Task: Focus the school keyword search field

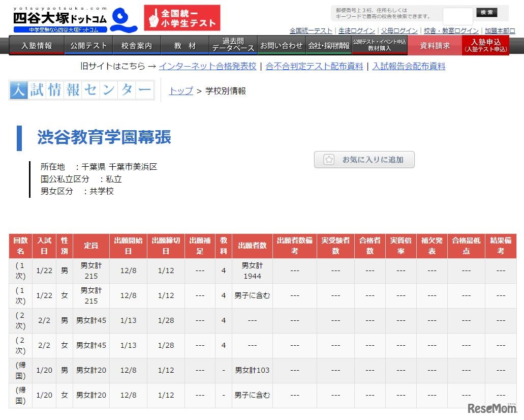Action: [x=457, y=16]
